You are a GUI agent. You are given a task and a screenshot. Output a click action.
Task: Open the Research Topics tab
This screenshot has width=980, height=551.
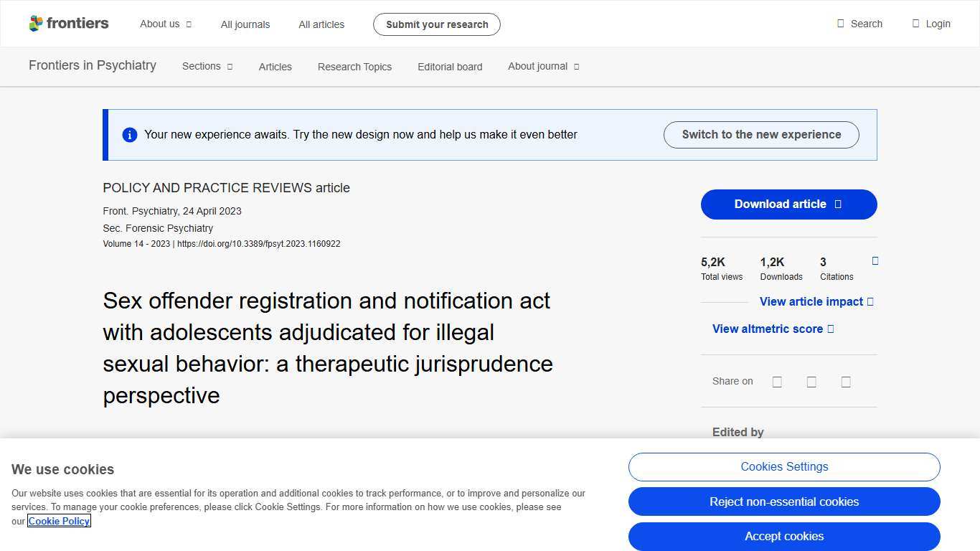point(354,66)
